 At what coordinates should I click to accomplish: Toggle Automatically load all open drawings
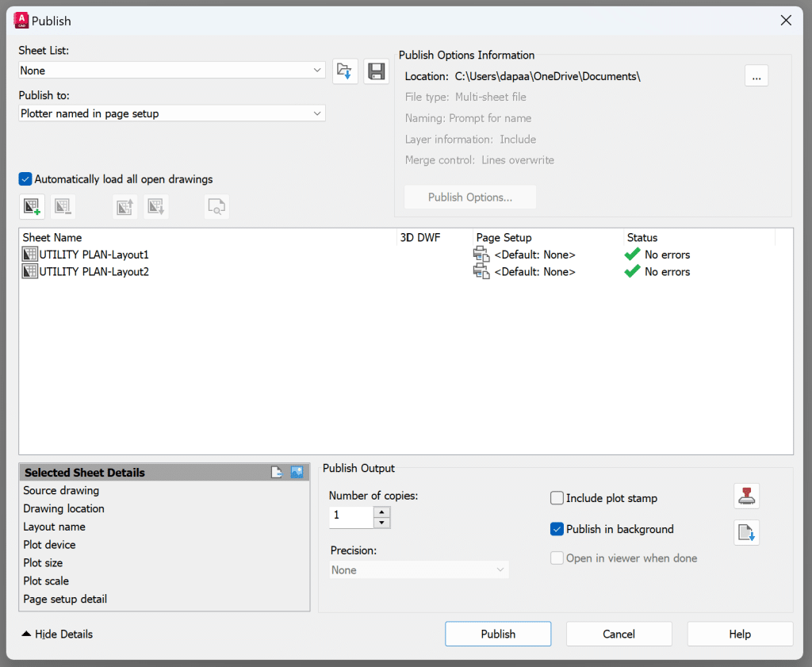coord(25,179)
